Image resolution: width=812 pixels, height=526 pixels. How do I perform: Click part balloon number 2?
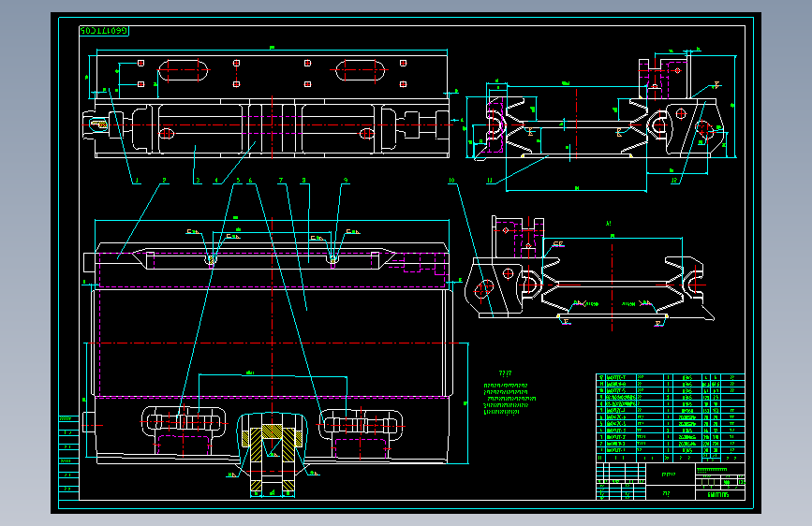(164, 181)
